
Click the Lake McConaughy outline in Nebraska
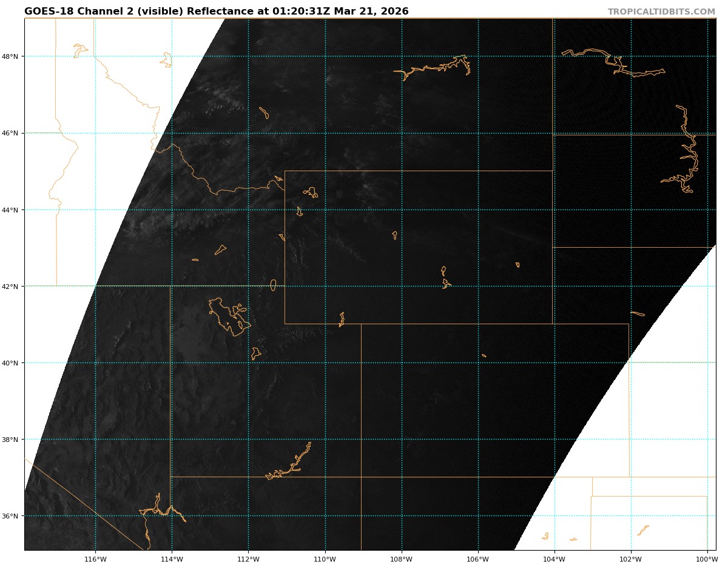point(638,313)
